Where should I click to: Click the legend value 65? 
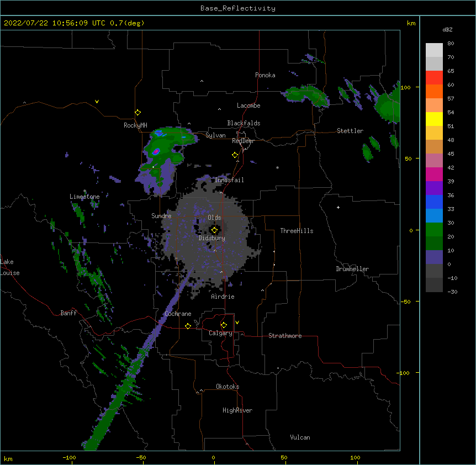coord(451,71)
